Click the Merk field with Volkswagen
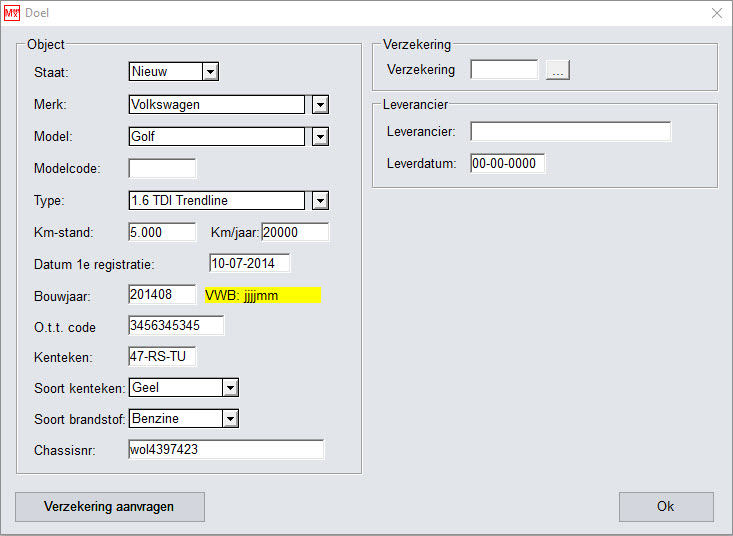Image resolution: width=733 pixels, height=536 pixels. coord(217,105)
